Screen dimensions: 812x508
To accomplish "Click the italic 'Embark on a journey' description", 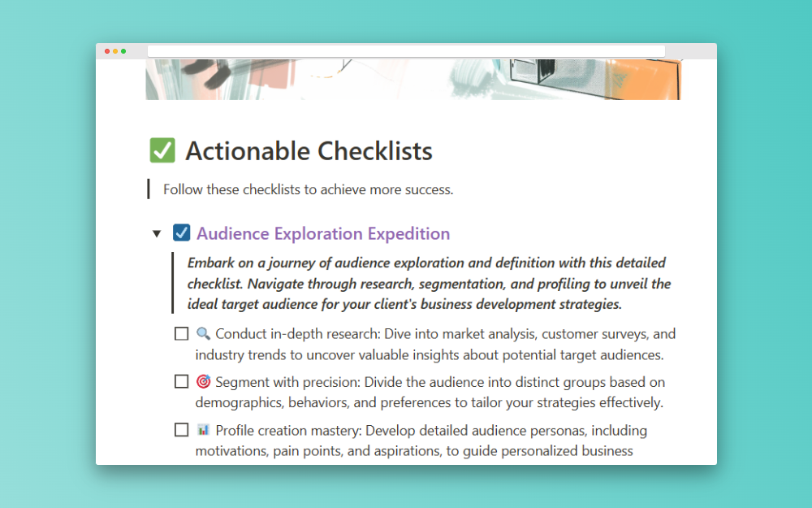I will click(429, 284).
